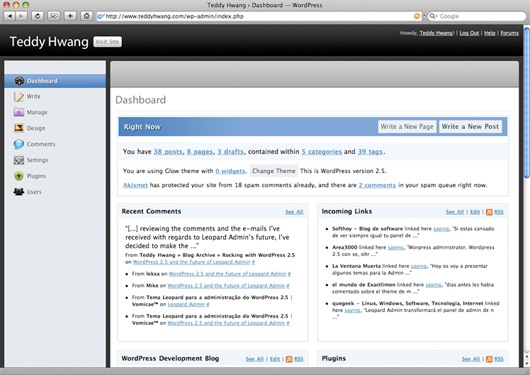Open the Dashboard menu item
This screenshot has height=375, width=530.
[x=55, y=81]
